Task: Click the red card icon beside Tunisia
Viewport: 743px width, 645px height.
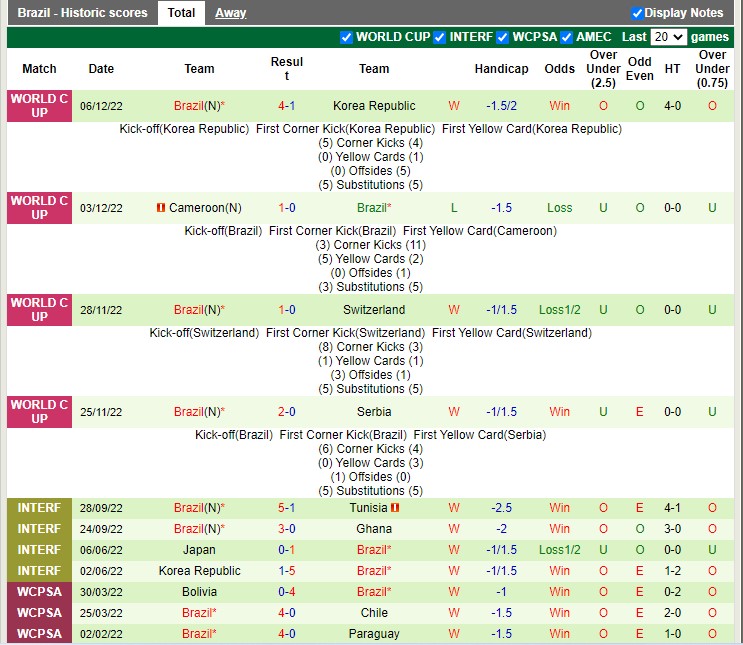Action: click(395, 508)
